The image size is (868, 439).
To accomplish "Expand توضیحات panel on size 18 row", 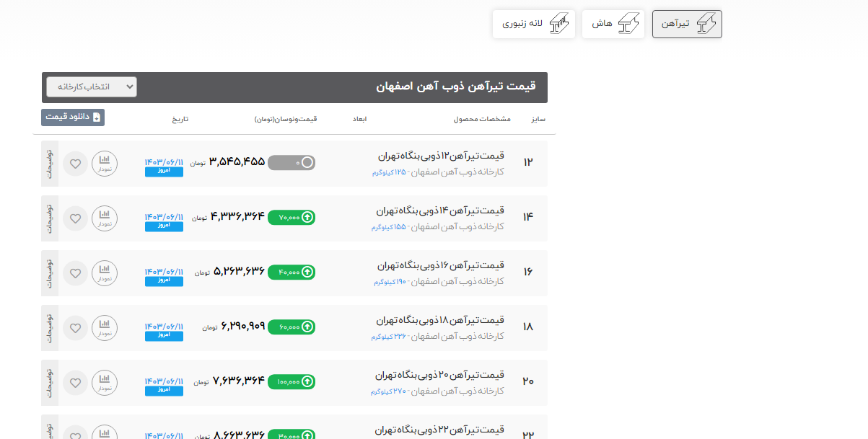I will [50, 327].
